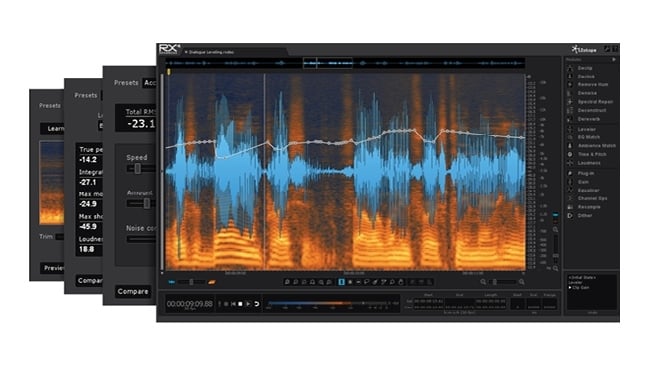Open the De-clip module

[x=585, y=68]
